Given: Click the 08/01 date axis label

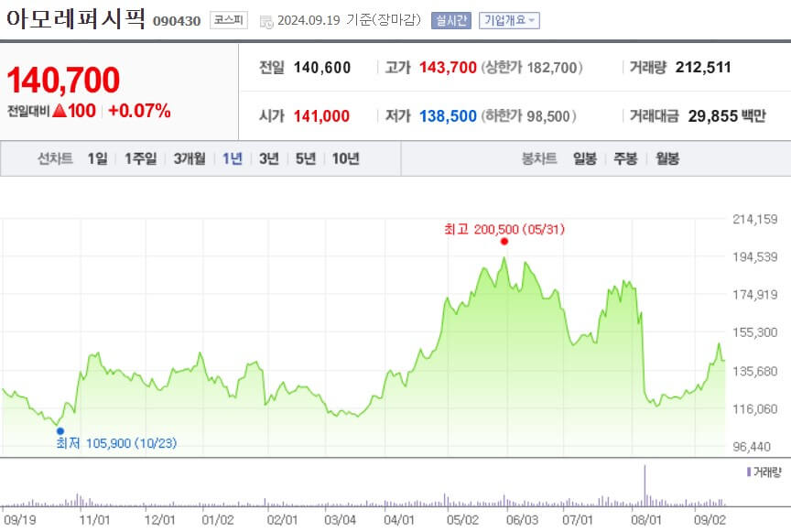Looking at the screenshot, I should [646, 520].
